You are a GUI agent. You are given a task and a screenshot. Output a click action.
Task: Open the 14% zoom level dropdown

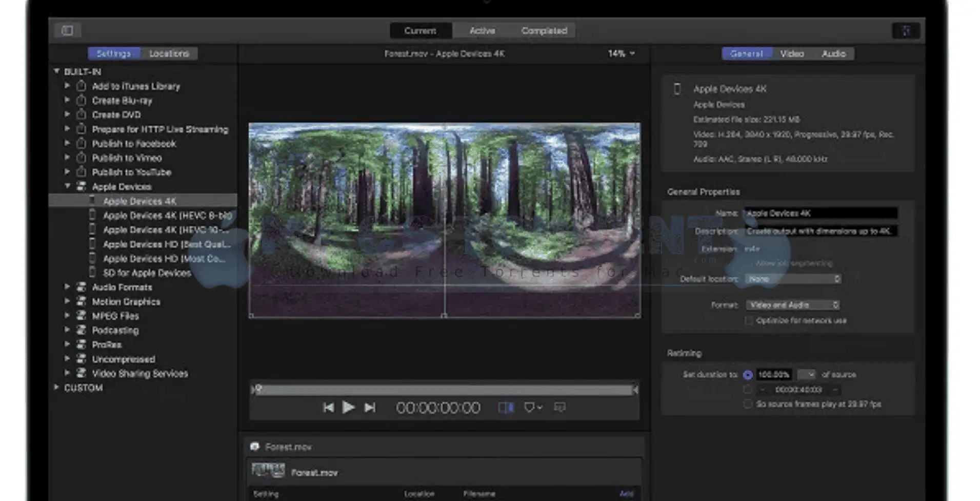tap(621, 53)
